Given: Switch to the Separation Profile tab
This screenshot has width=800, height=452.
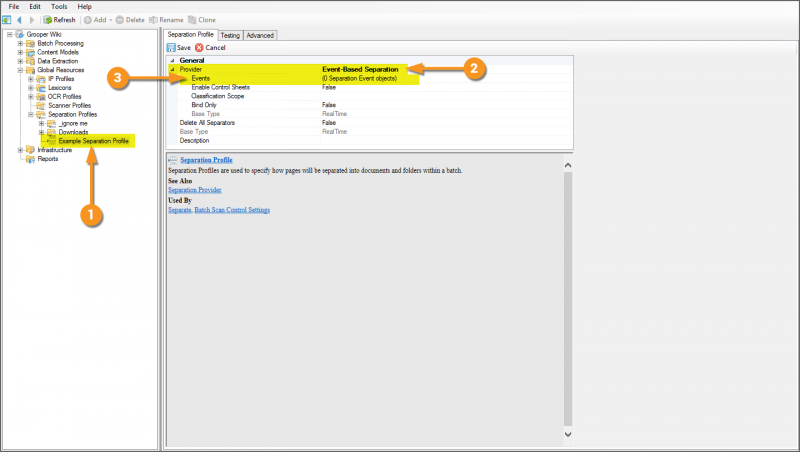Looking at the screenshot, I should point(190,34).
